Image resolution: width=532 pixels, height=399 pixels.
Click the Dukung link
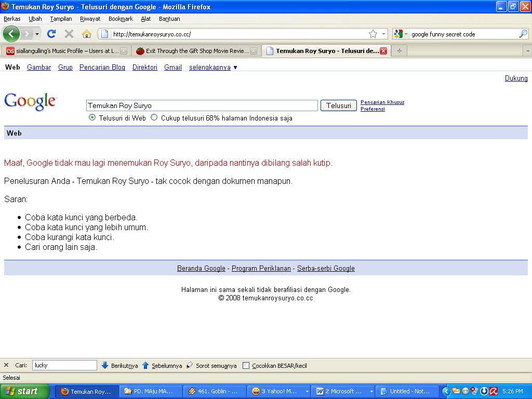(x=516, y=78)
